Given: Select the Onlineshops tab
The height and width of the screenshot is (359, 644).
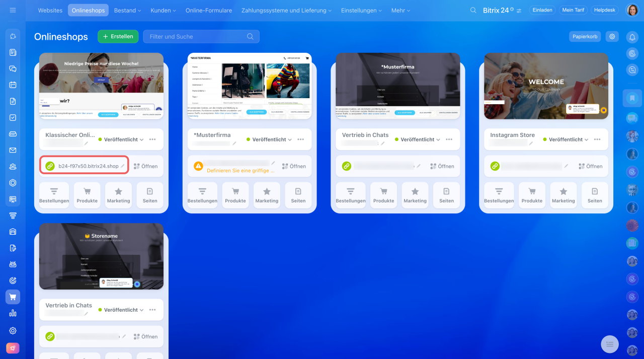Looking at the screenshot, I should (88, 10).
